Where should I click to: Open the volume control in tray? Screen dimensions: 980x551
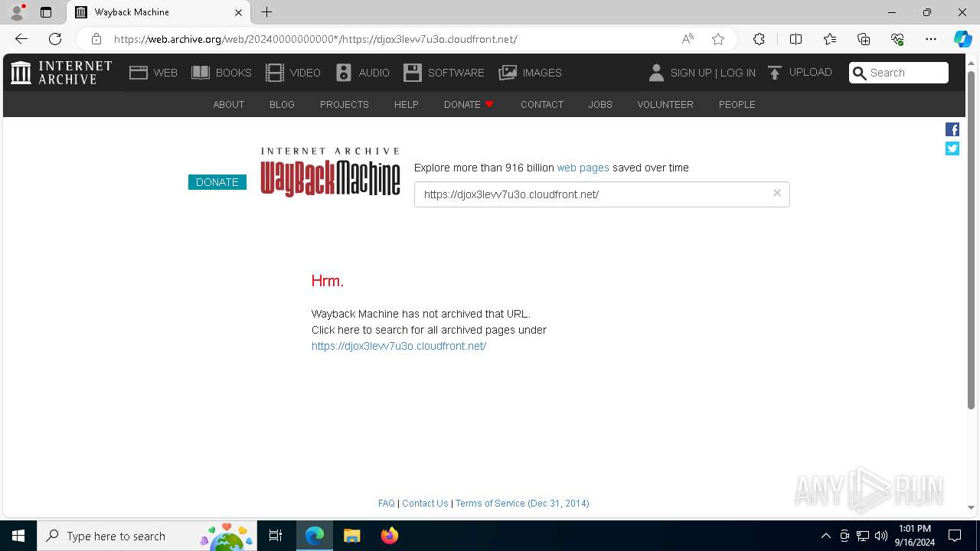(x=881, y=536)
